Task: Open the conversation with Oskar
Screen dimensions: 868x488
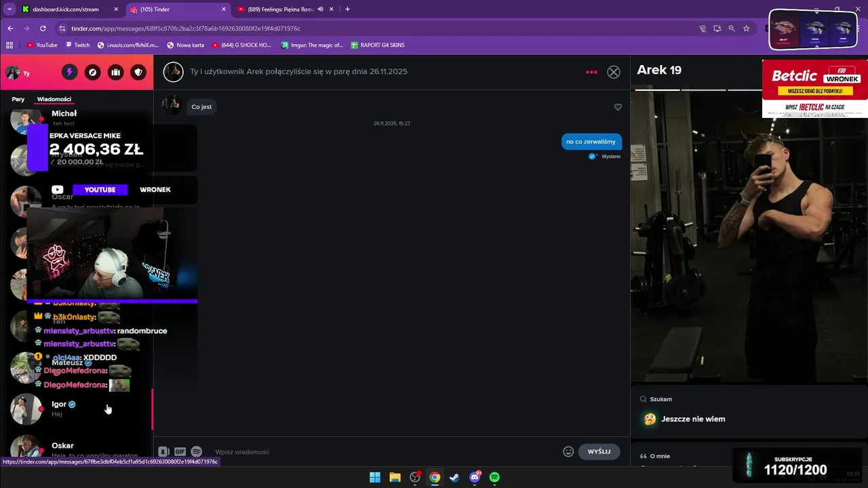Action: (x=77, y=447)
